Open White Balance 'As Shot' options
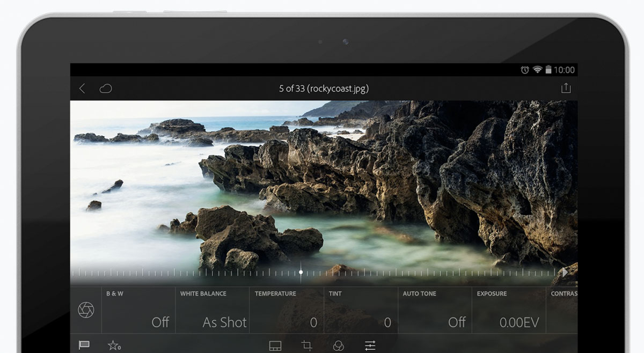This screenshot has height=353, width=644. pos(213,310)
